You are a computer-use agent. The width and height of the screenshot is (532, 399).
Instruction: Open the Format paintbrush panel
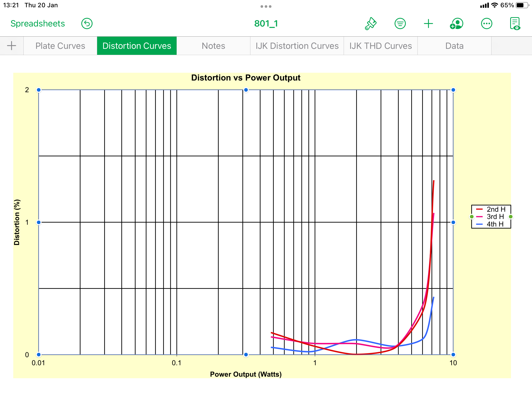pyautogui.click(x=371, y=24)
